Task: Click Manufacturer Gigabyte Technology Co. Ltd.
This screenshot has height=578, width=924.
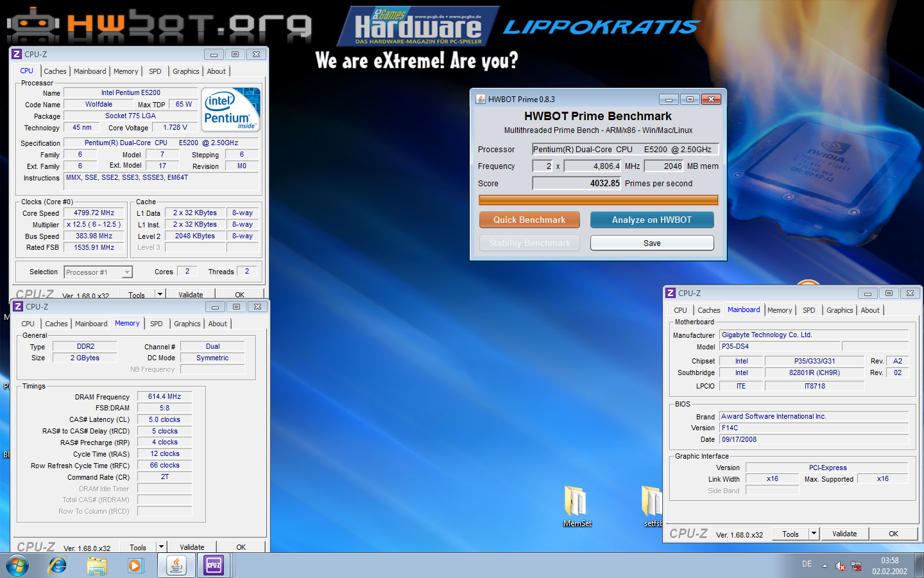Action: (x=814, y=335)
